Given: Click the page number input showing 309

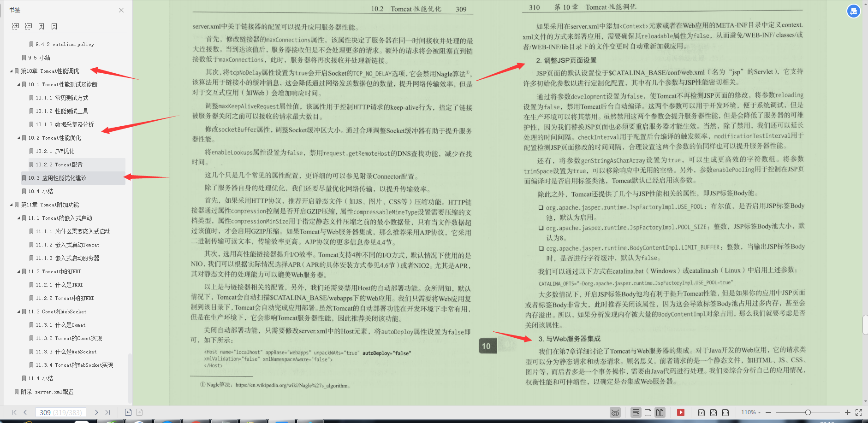Looking at the screenshot, I should click(60, 412).
